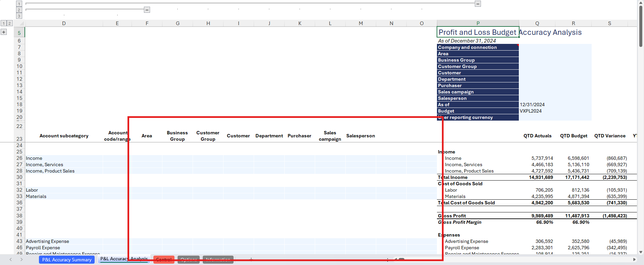Open the Information sheet tab
The height and width of the screenshot is (265, 644).
218,260
